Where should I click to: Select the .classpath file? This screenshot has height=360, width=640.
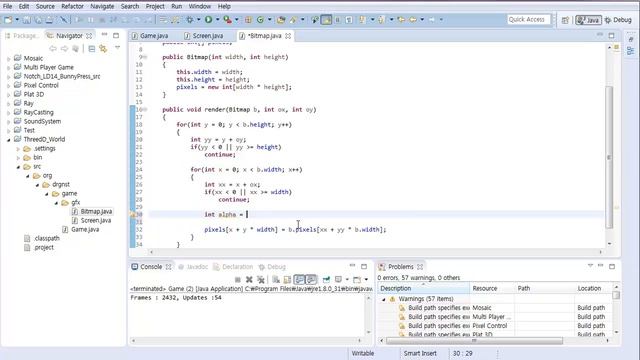coord(42,238)
